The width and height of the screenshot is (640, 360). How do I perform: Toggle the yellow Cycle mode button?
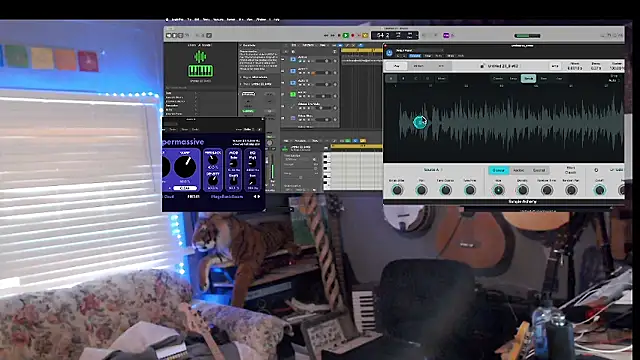point(365,36)
